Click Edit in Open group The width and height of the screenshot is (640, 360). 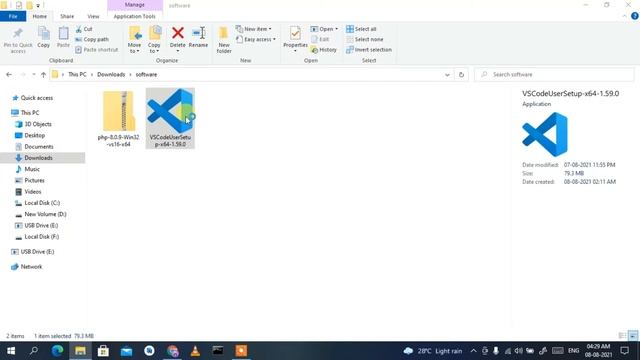tap(320, 39)
